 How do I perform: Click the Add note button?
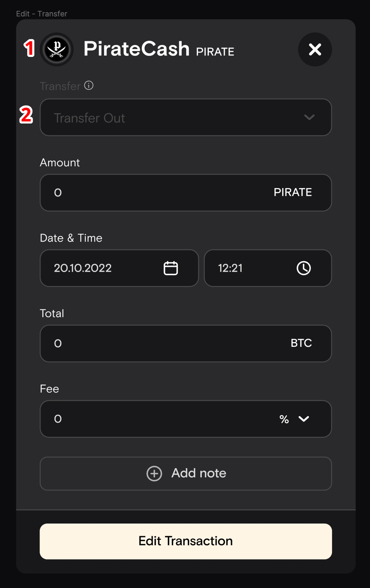(186, 473)
